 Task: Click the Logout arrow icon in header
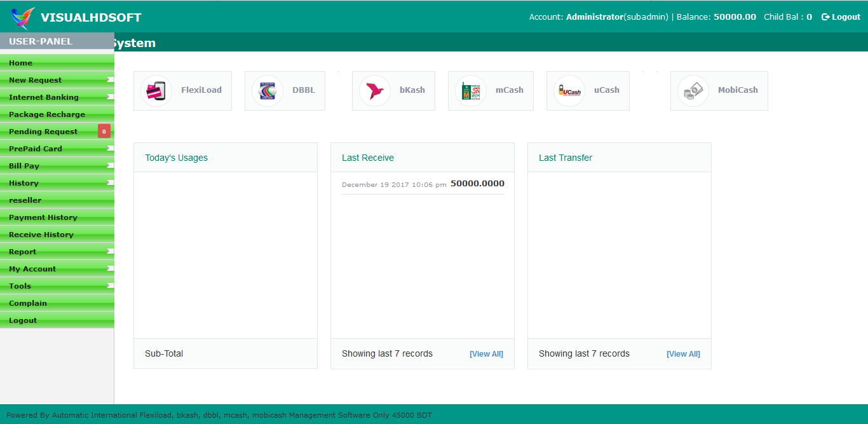click(x=825, y=17)
